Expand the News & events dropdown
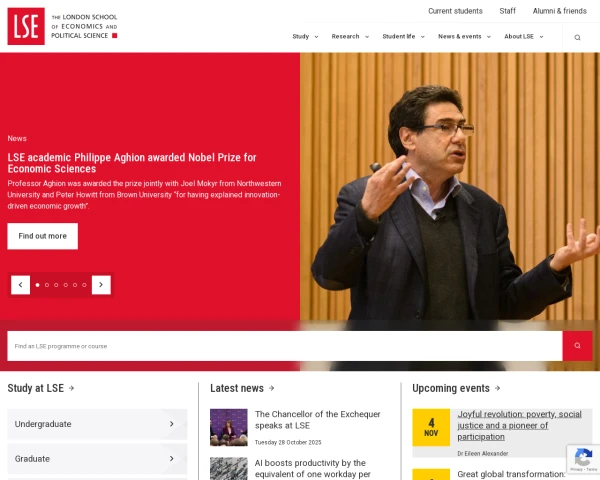 (464, 36)
